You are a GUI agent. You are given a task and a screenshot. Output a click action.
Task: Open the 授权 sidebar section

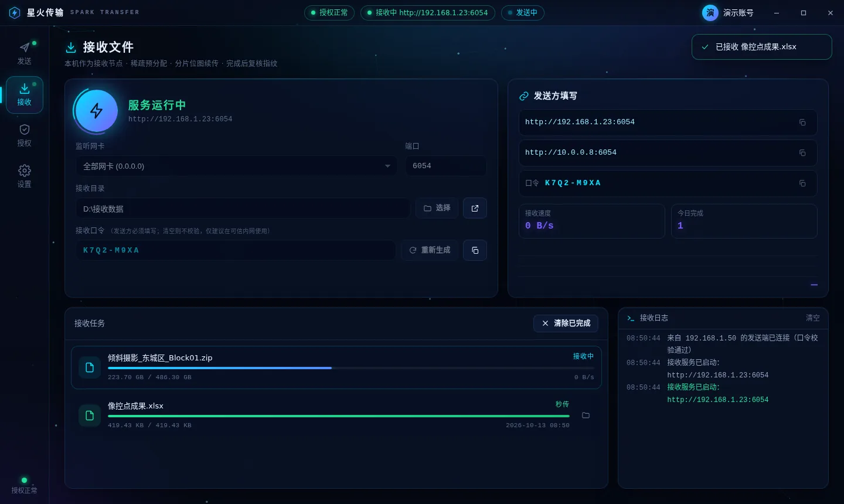(24, 135)
